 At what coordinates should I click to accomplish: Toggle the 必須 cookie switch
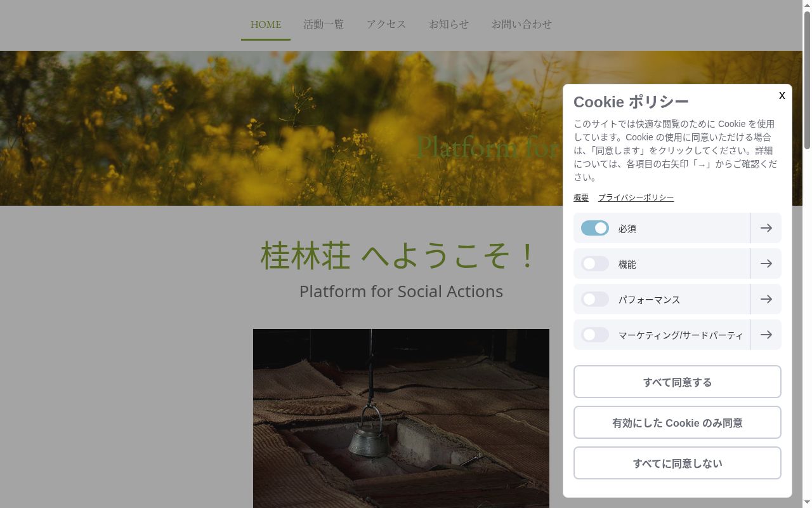pyautogui.click(x=595, y=228)
